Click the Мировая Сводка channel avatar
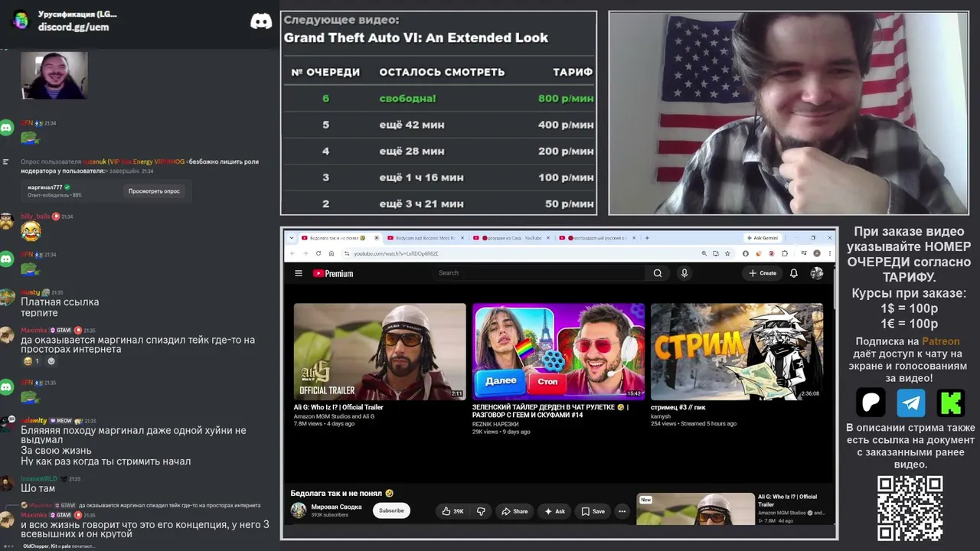The image size is (980, 551). pyautogui.click(x=299, y=510)
